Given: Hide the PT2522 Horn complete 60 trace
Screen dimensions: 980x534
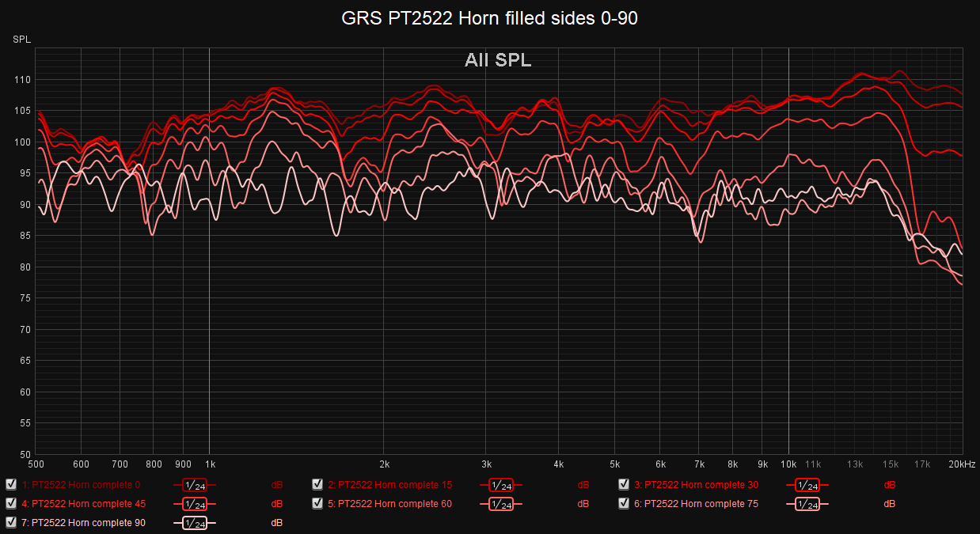Looking at the screenshot, I should 317,503.
